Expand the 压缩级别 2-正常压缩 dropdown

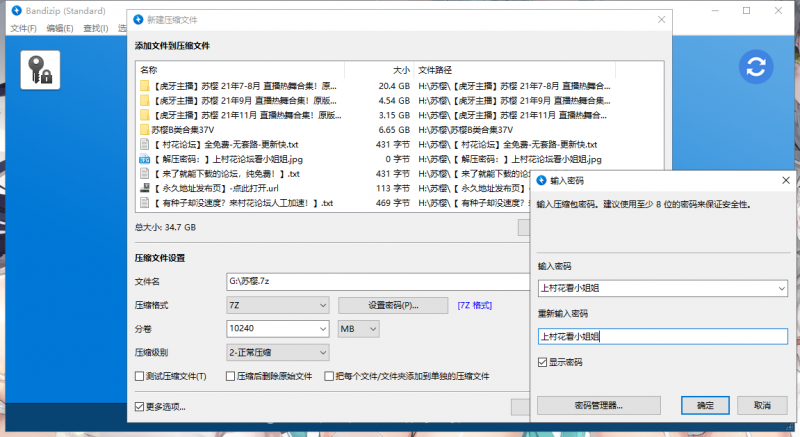[278, 352]
